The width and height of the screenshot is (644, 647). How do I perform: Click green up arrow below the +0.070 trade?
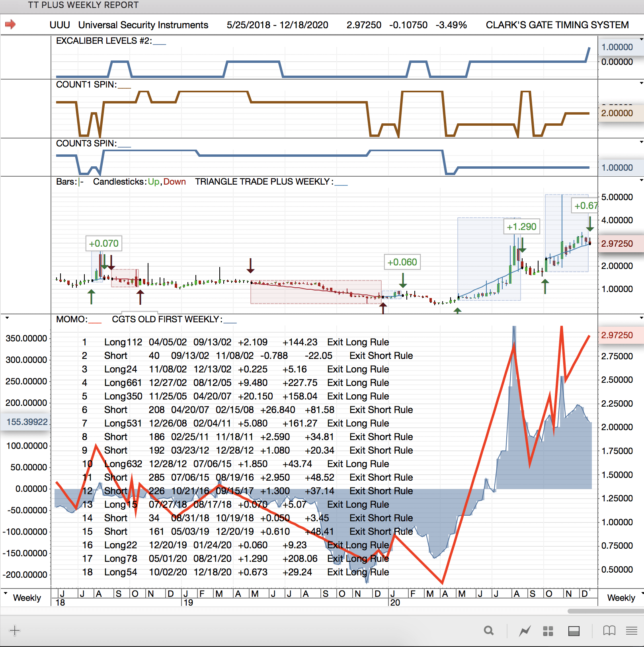pos(92,297)
